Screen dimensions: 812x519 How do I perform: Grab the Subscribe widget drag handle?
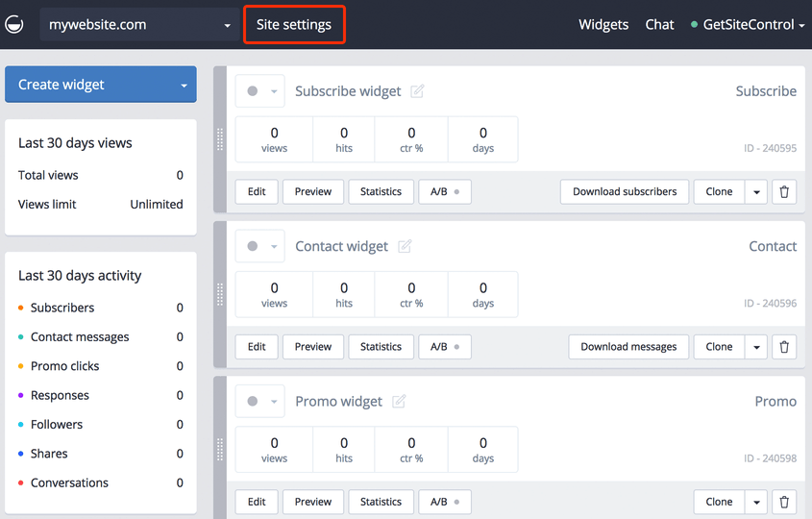[x=220, y=139]
